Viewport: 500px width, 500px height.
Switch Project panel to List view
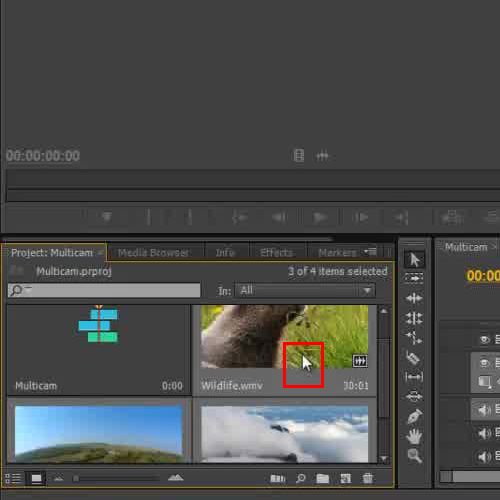13,478
